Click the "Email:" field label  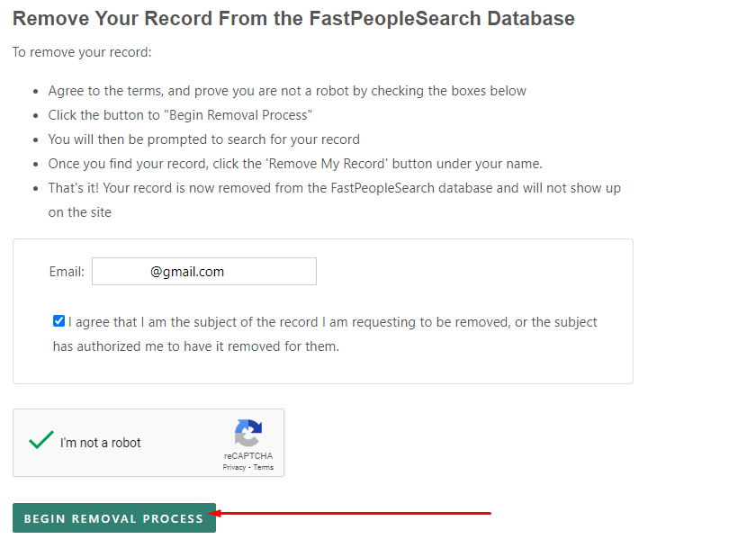[x=67, y=272]
